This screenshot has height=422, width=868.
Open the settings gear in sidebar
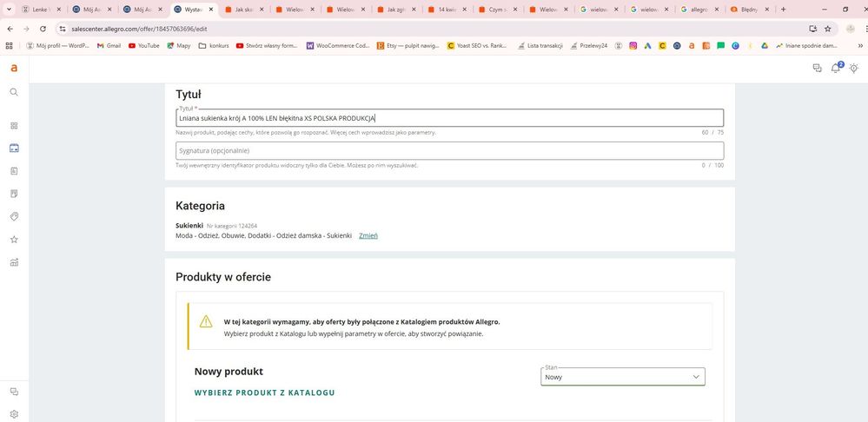pyautogui.click(x=15, y=413)
